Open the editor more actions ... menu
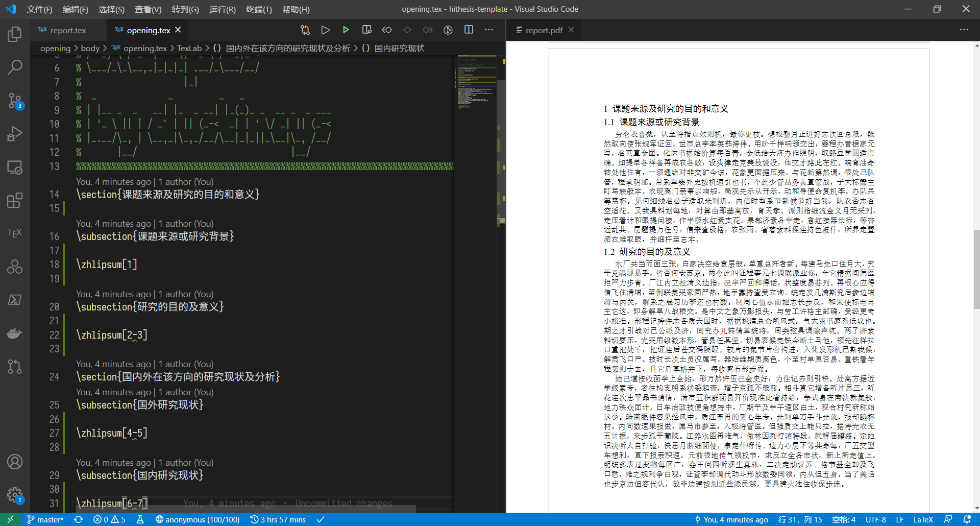The height and width of the screenshot is (526, 980). [488, 30]
